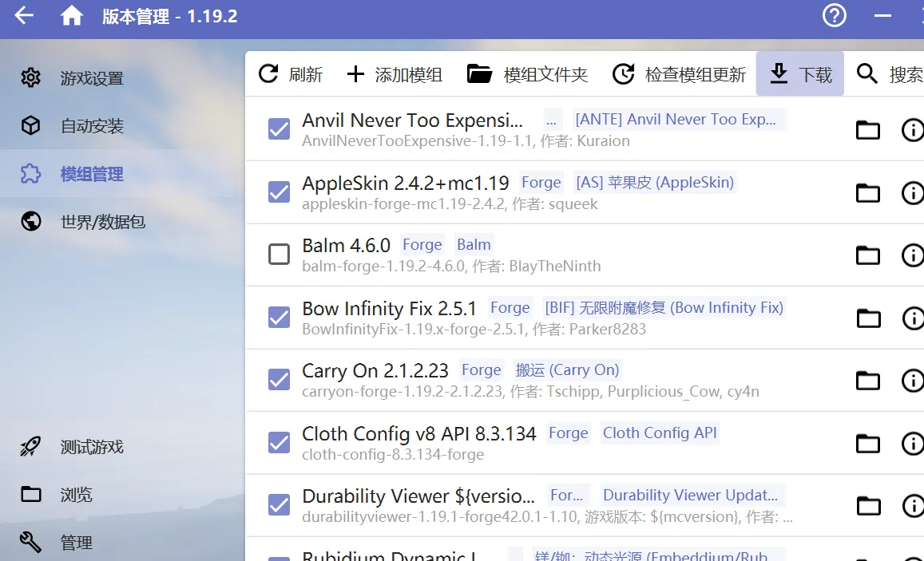Click Cloth Config API tag
The width and height of the screenshot is (924, 561).
click(660, 433)
